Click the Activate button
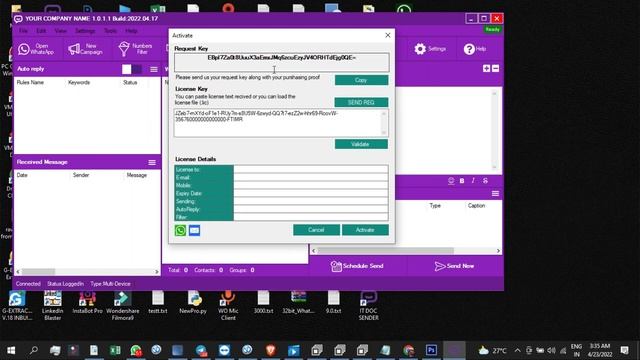 pos(365,230)
